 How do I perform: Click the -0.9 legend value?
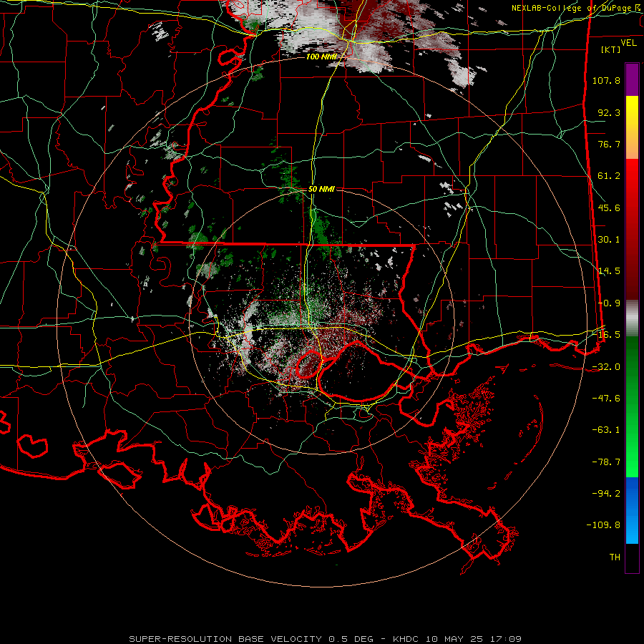pyautogui.click(x=609, y=303)
